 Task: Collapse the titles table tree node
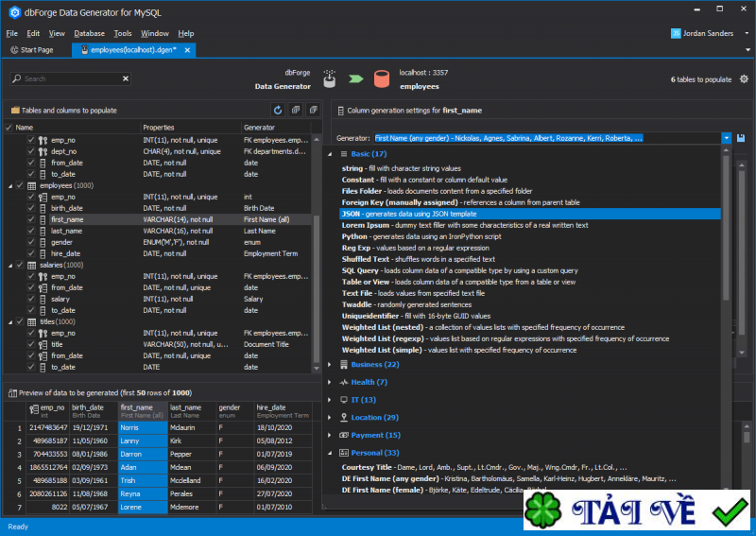pyautogui.click(x=9, y=321)
